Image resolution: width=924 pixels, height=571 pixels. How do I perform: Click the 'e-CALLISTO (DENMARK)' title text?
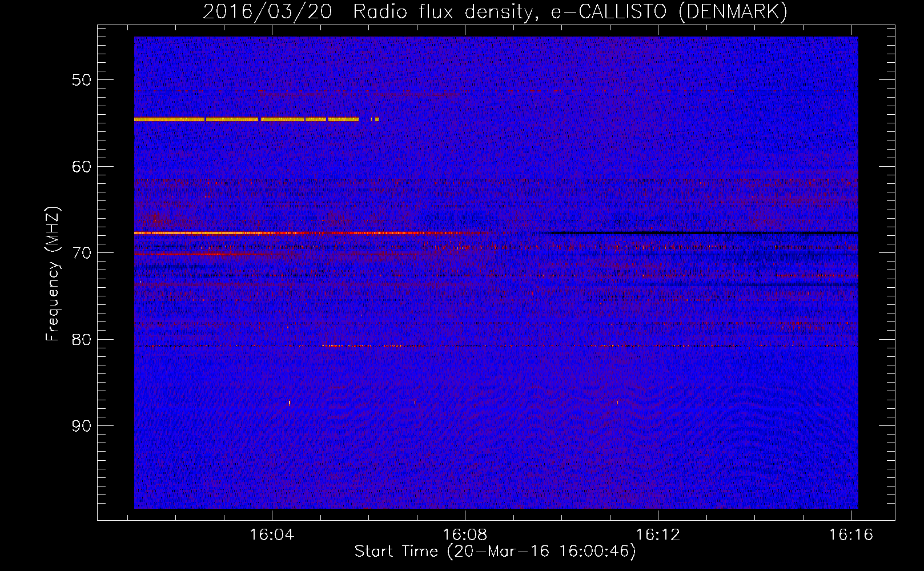(669, 11)
